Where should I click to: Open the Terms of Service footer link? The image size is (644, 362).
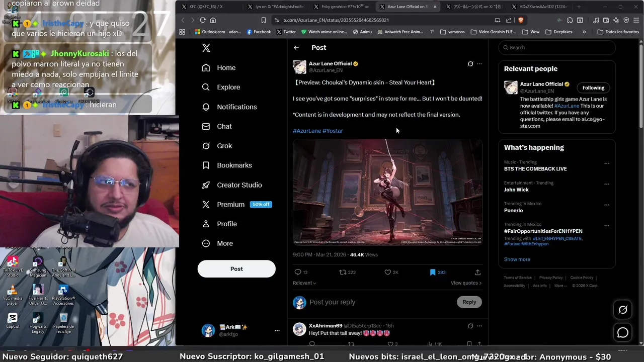click(x=518, y=278)
